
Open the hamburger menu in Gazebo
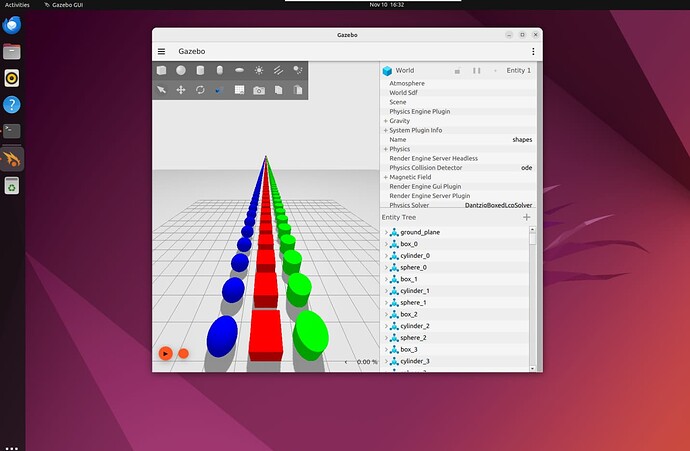tap(161, 51)
